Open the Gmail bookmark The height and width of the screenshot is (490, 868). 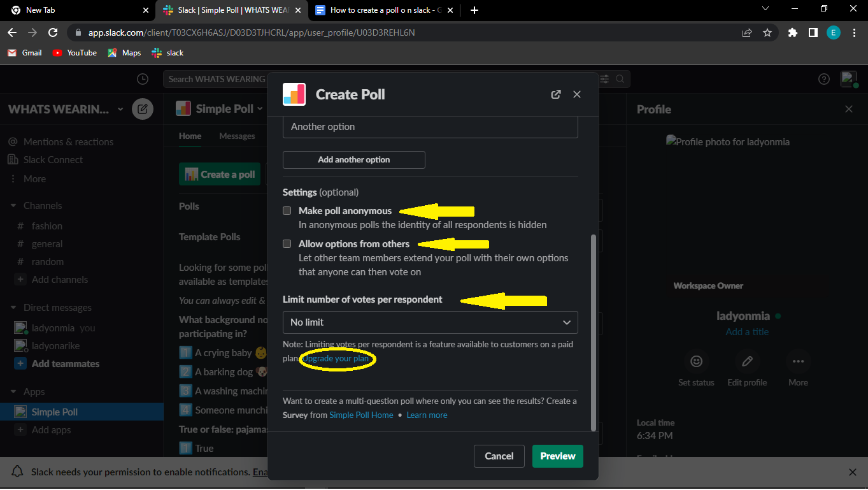(25, 53)
